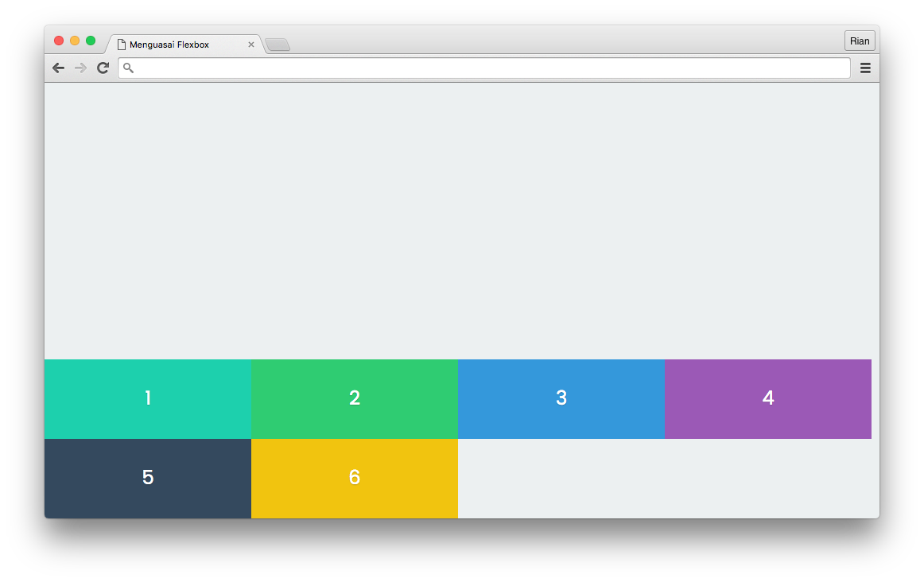
Task: Click the teal box numbered 1
Action: pos(148,399)
